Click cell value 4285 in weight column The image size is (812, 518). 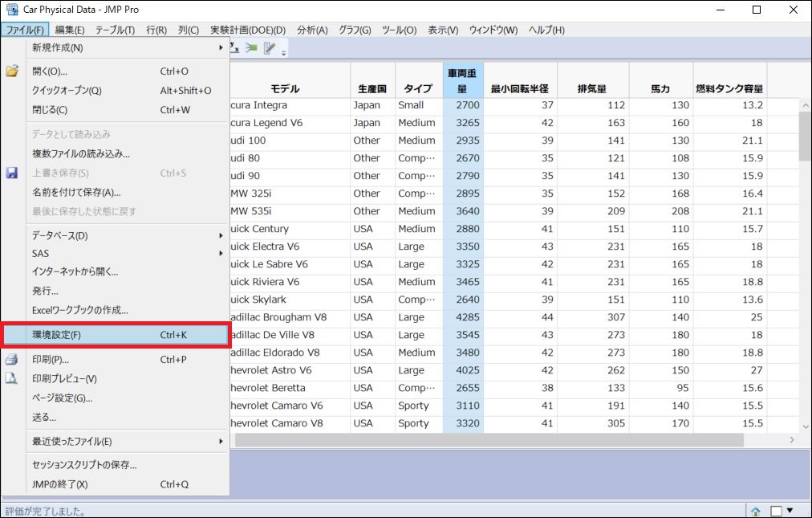(468, 317)
